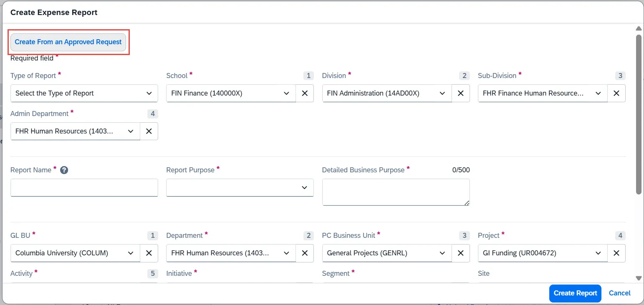644x305 pixels.
Task: Click the Create Report button
Action: 575,293
